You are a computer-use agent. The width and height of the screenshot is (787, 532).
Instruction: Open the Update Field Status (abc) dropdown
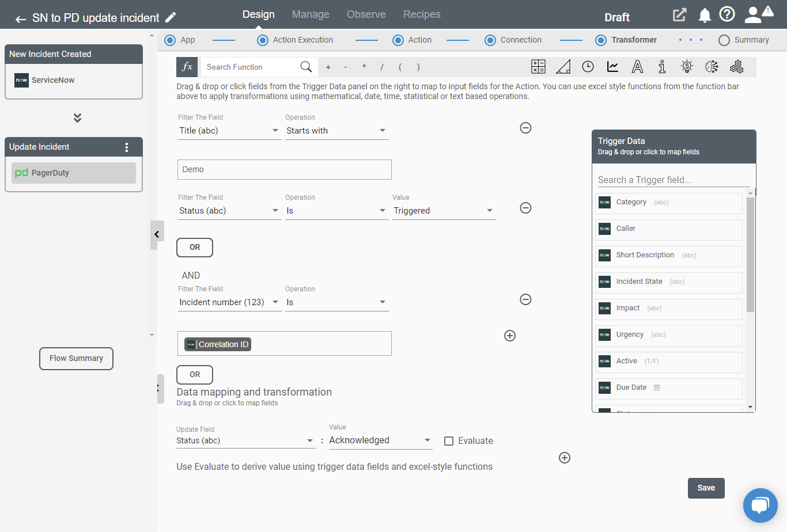(x=245, y=440)
